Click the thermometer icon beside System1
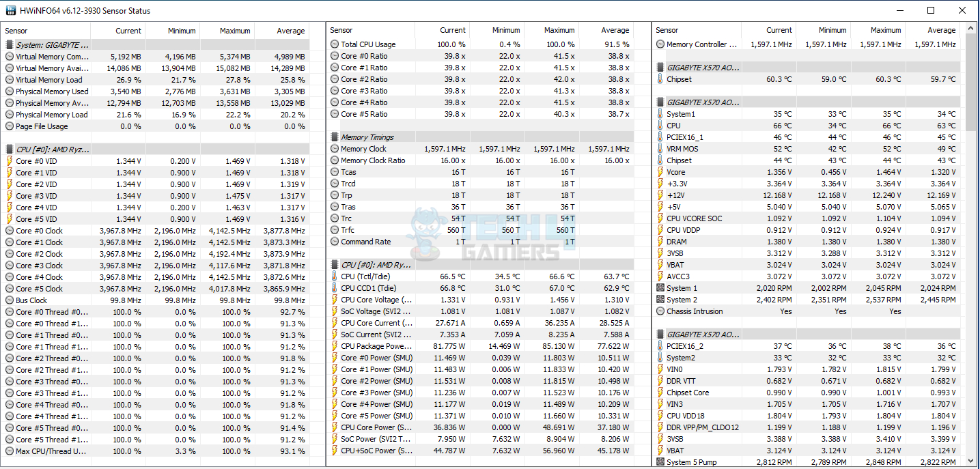 click(660, 114)
